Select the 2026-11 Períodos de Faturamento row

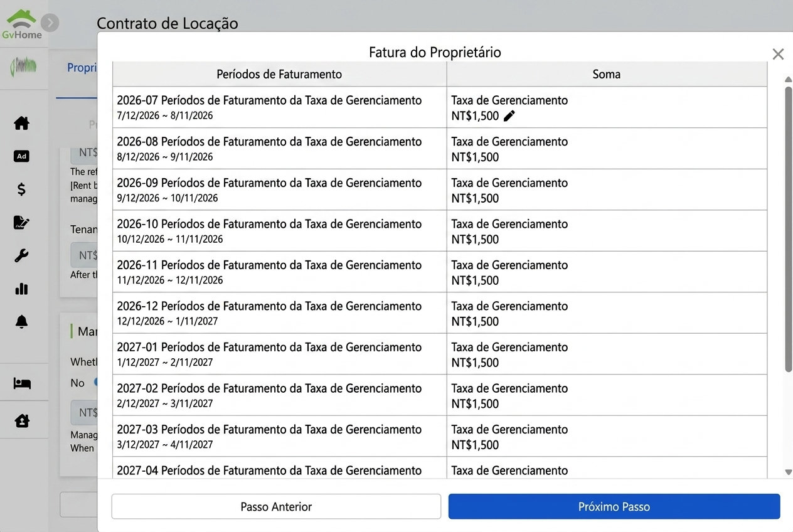440,272
